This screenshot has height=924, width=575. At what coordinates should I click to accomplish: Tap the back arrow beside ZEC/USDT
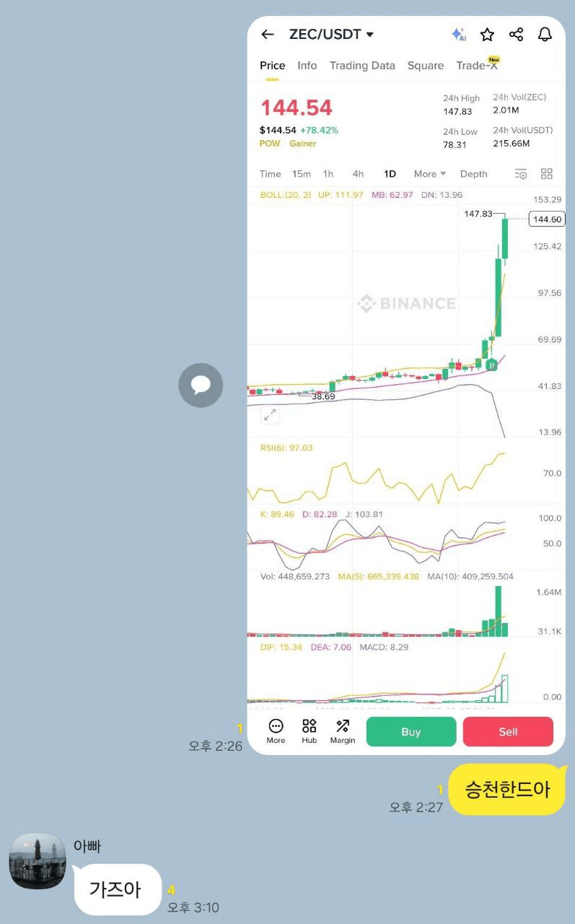pyautogui.click(x=268, y=35)
